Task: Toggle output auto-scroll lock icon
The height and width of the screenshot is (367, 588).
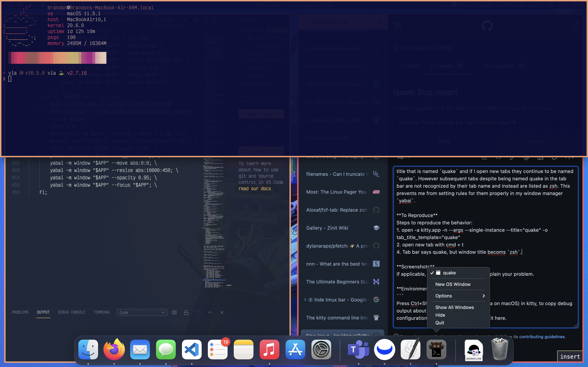Action: point(186,312)
